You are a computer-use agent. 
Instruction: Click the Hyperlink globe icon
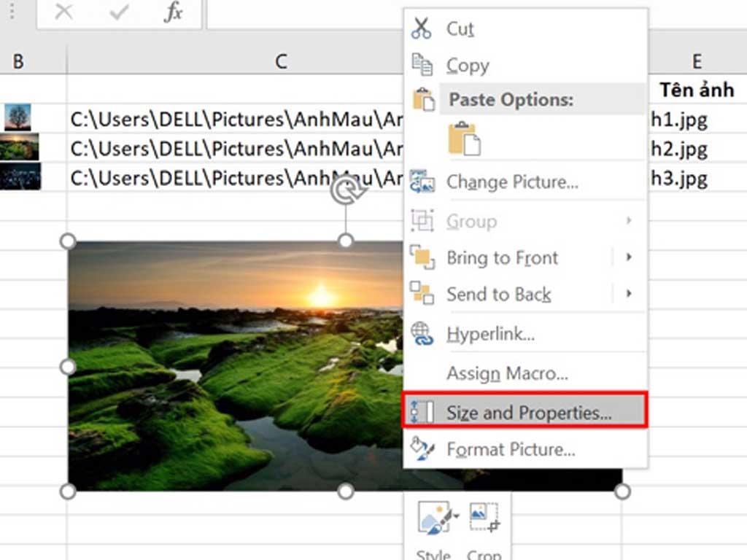[x=424, y=334]
